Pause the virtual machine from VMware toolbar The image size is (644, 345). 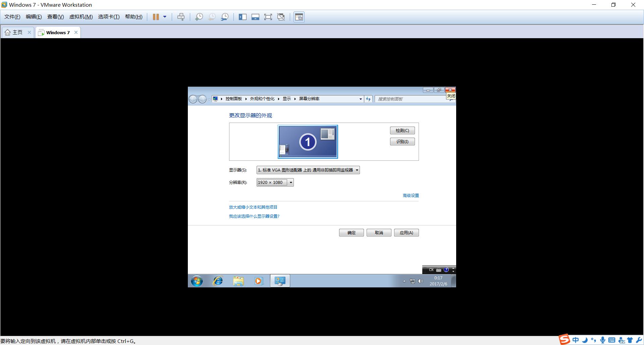156,17
